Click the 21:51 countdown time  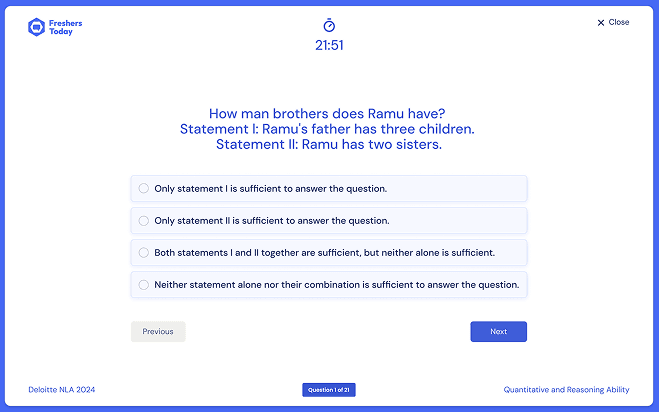click(x=329, y=45)
